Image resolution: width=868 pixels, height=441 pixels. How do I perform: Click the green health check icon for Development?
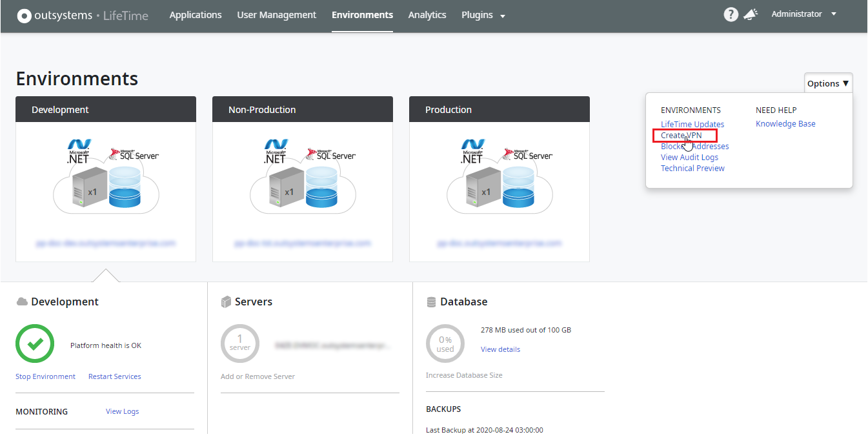pos(35,344)
